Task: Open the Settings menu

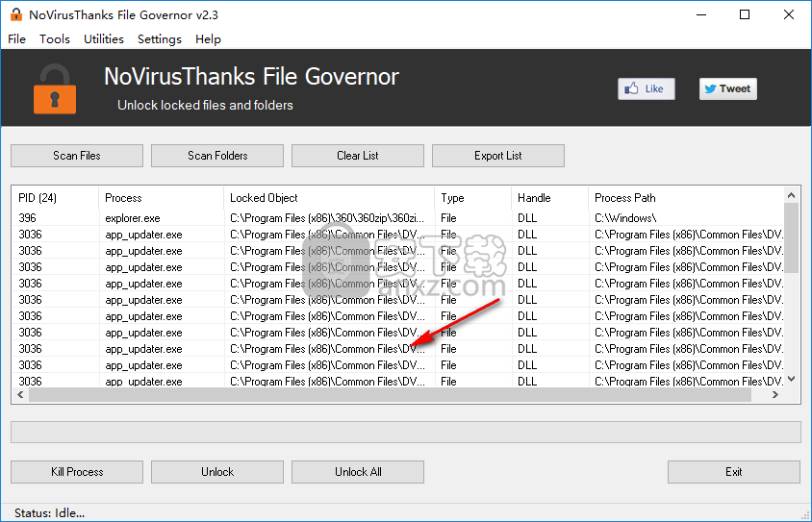Action: 160,39
